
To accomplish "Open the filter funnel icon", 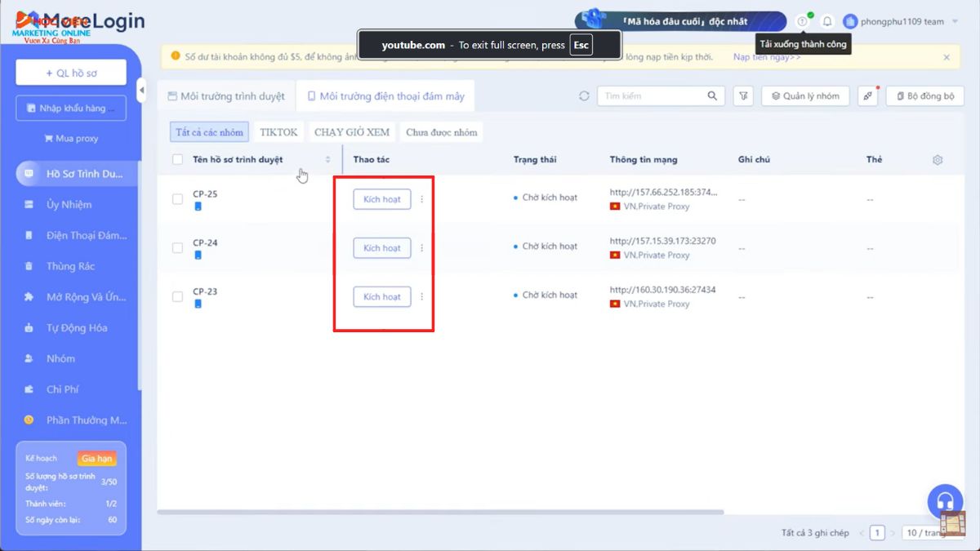I will [743, 96].
